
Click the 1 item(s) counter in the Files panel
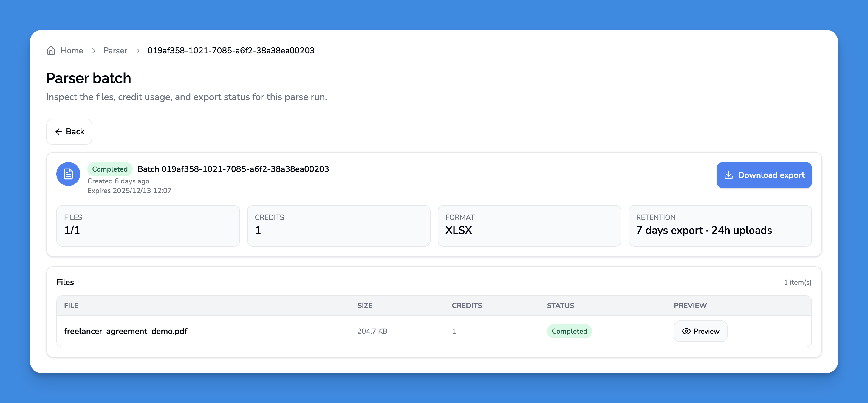[x=798, y=282]
